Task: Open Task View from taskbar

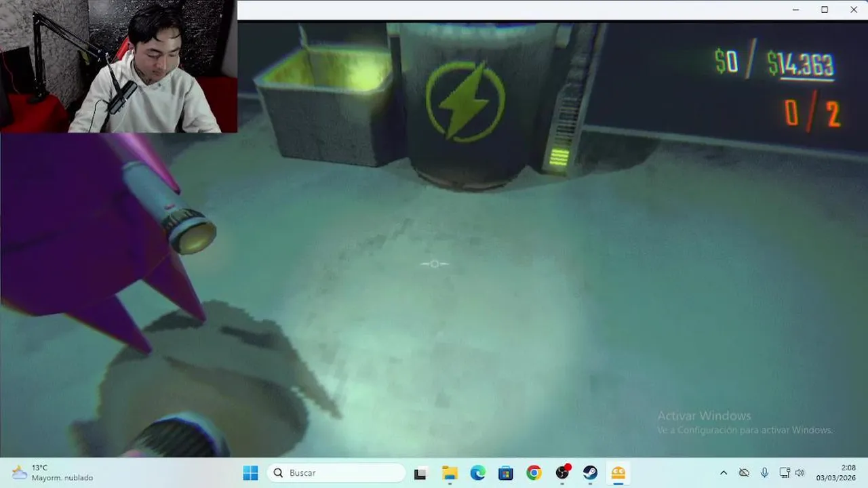Action: point(420,473)
